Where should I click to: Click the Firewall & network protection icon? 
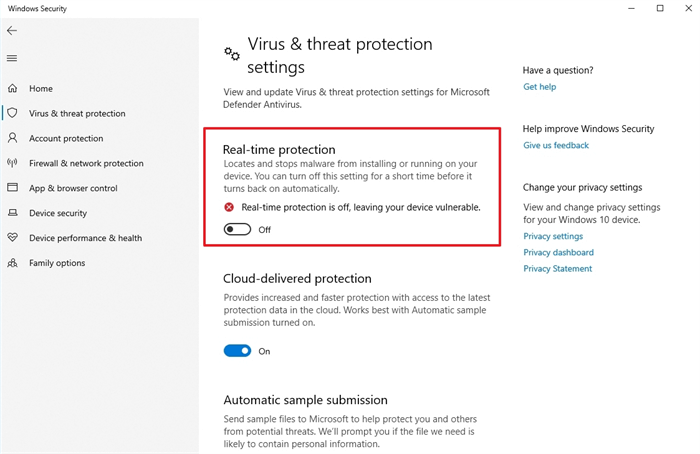(12, 164)
